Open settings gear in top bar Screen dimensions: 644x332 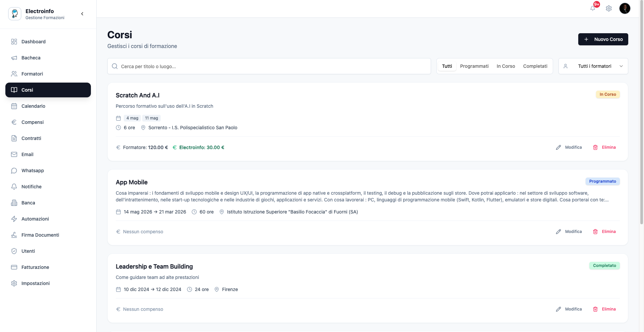pos(609,8)
